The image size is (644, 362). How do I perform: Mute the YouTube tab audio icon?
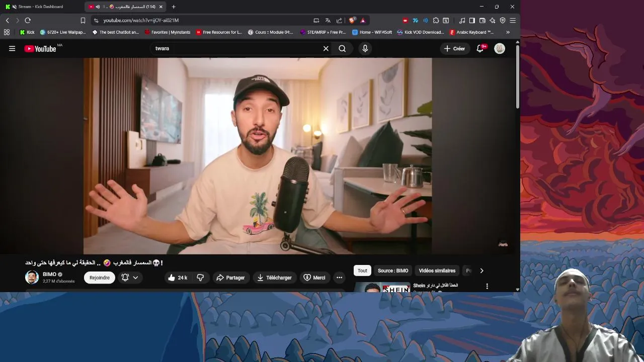click(x=98, y=7)
